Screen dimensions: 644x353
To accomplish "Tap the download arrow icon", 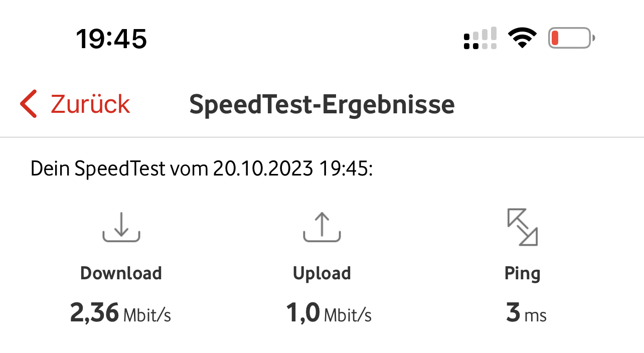I will coord(121,227).
